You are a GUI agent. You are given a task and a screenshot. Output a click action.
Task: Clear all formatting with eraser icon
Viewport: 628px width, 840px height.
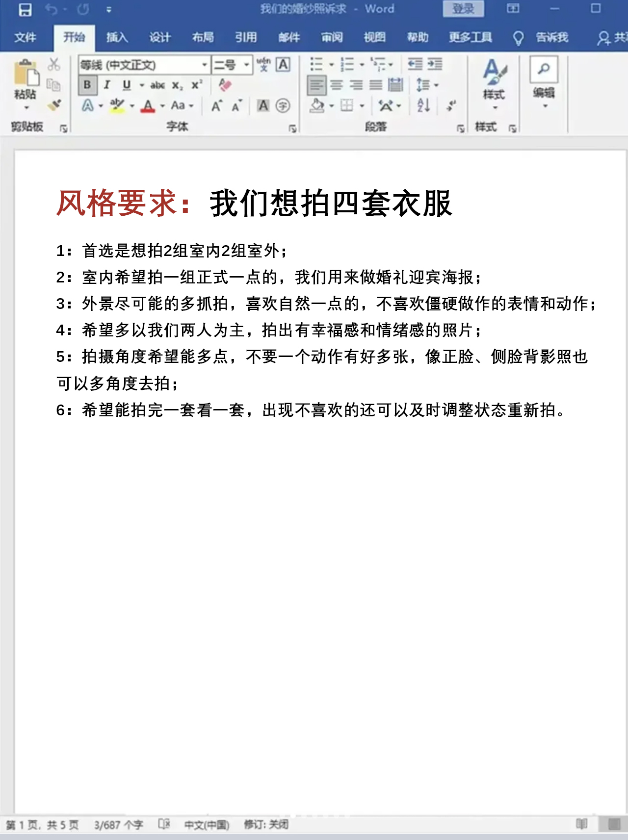(225, 85)
